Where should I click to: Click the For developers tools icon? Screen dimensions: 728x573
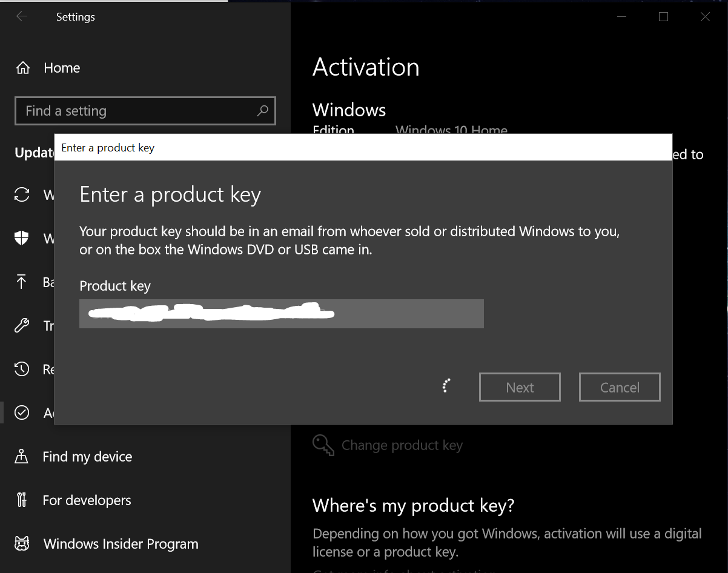(x=22, y=500)
